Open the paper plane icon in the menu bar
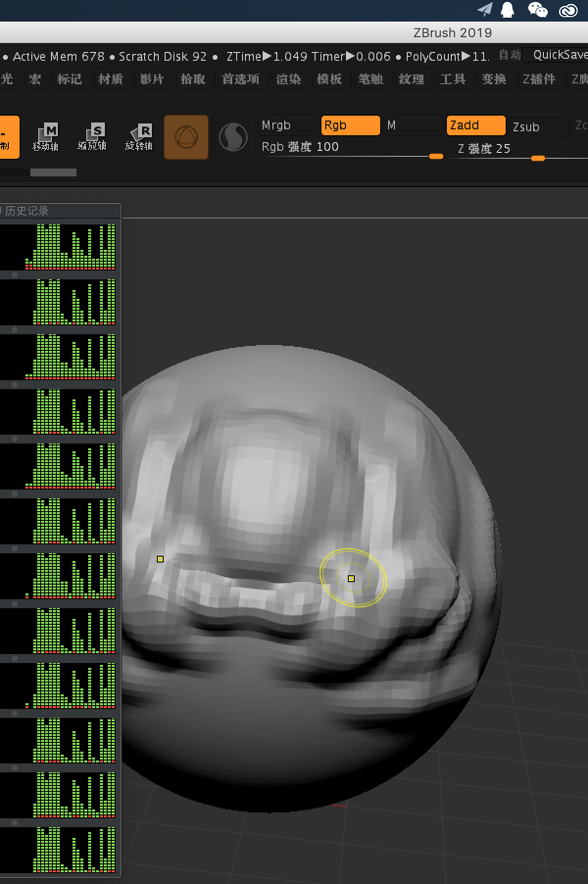Viewport: 588px width, 884px height. point(485,9)
